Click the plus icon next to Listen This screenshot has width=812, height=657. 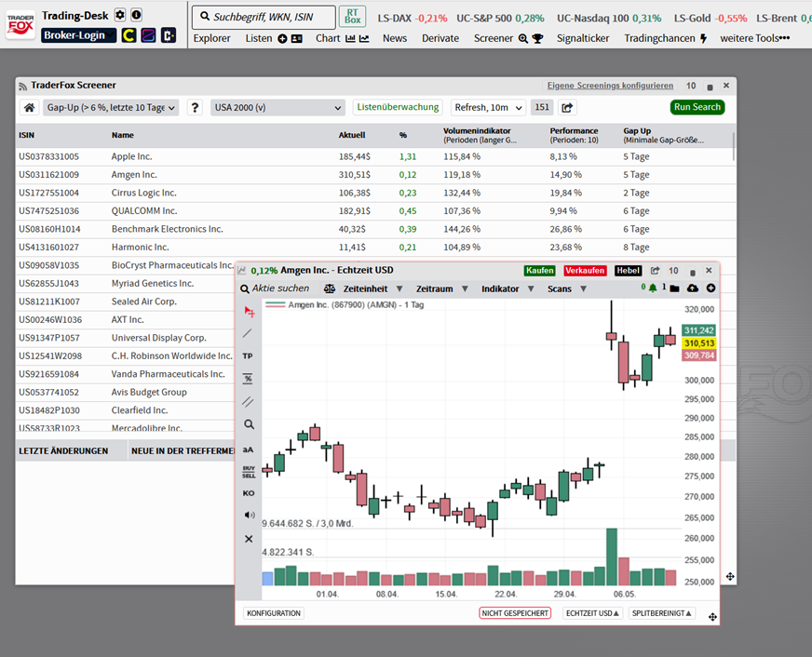click(282, 39)
